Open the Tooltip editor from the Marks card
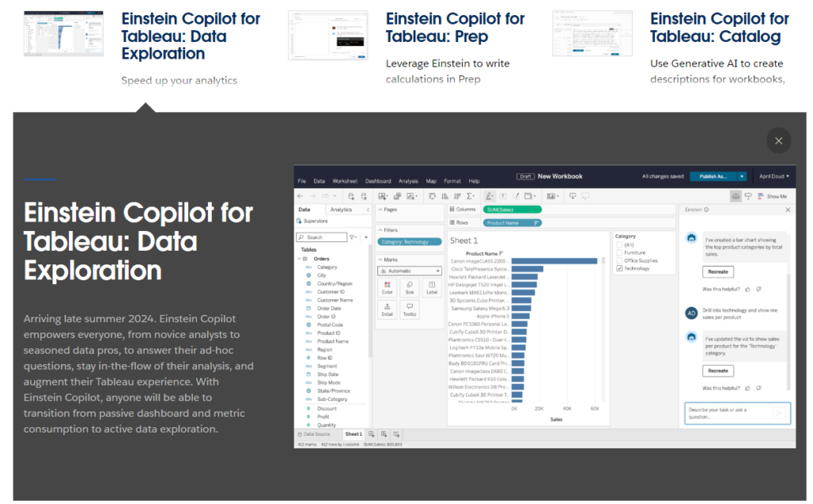 tap(410, 310)
